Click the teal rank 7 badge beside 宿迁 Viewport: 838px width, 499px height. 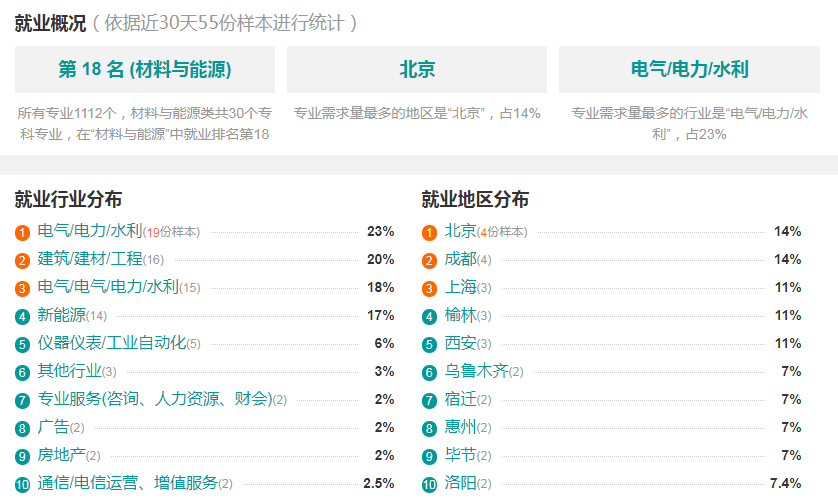click(430, 401)
